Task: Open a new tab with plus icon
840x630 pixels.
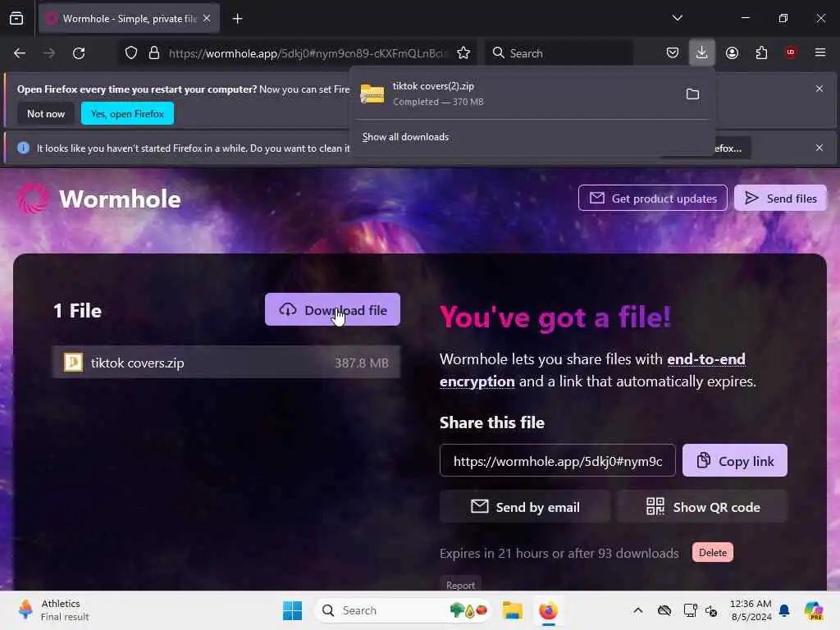Action: coord(237,19)
